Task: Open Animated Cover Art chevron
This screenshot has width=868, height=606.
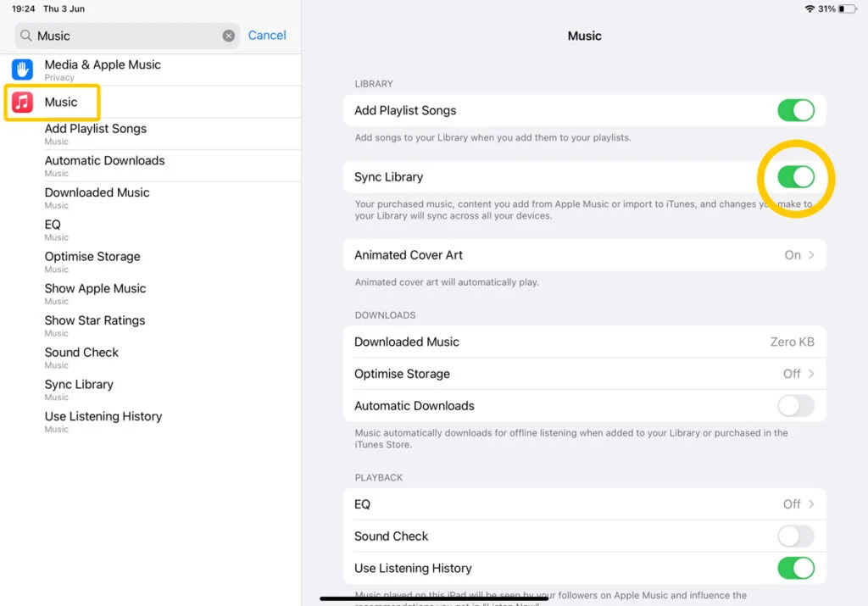Action: (x=811, y=255)
